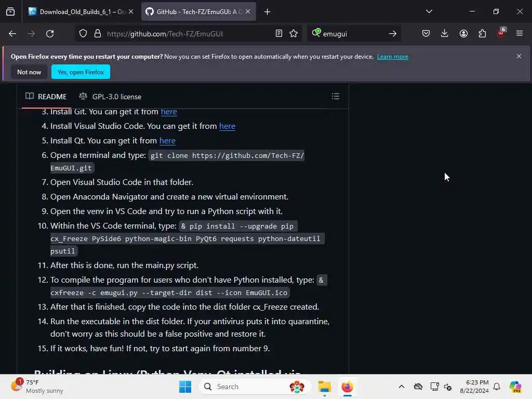Viewport: 532px width, 399px height.
Task: Click step 'After this is done, run the main.py'
Action: pos(124,265)
